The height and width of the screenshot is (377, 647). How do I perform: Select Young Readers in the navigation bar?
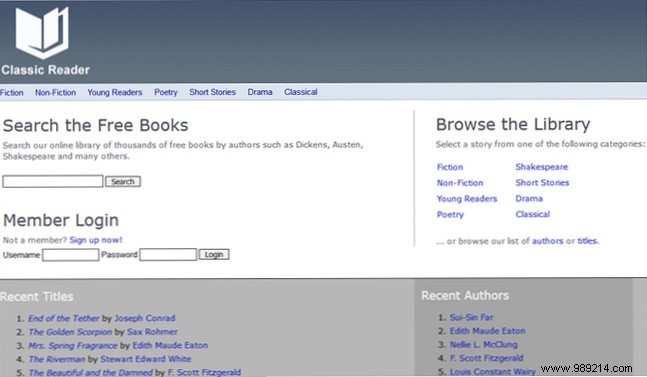pos(115,92)
